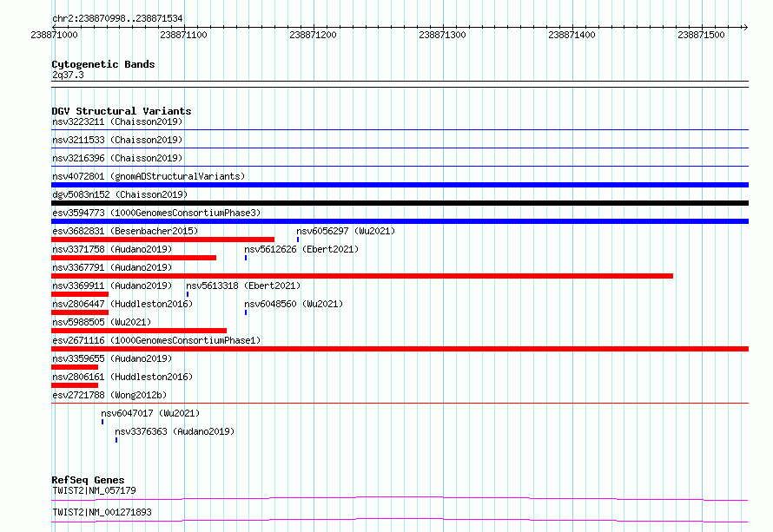The image size is (773, 532).
Task: Click the black bar for dgv5083n152
Action: coord(400,203)
